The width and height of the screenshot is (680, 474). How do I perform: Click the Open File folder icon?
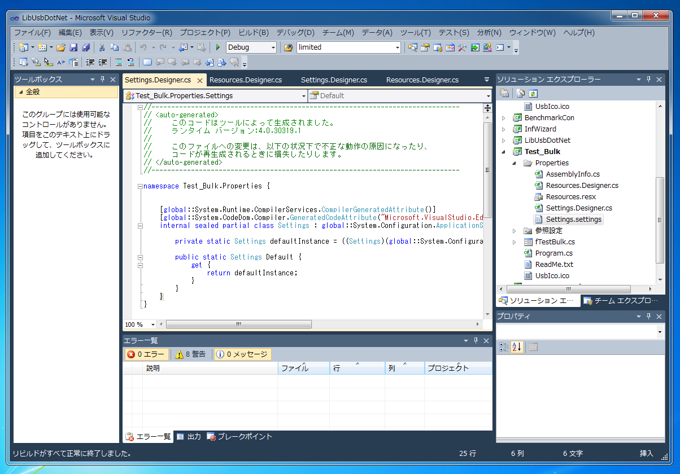61,47
